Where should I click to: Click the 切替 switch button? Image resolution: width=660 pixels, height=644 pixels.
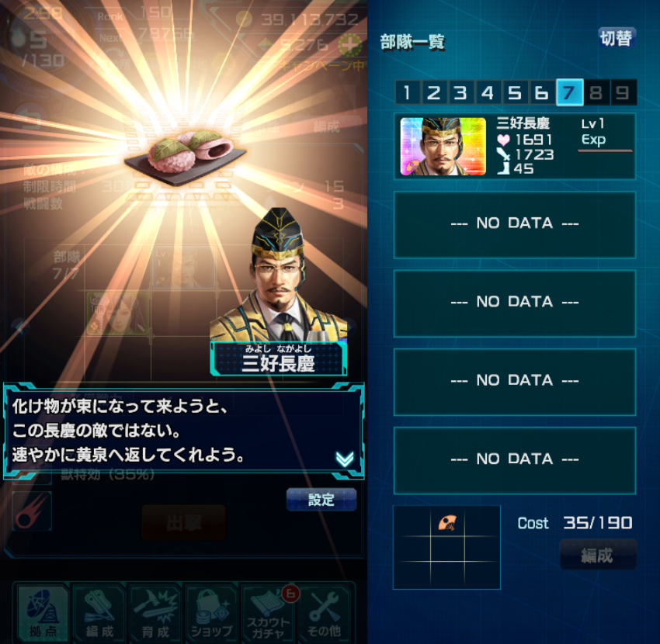617,38
